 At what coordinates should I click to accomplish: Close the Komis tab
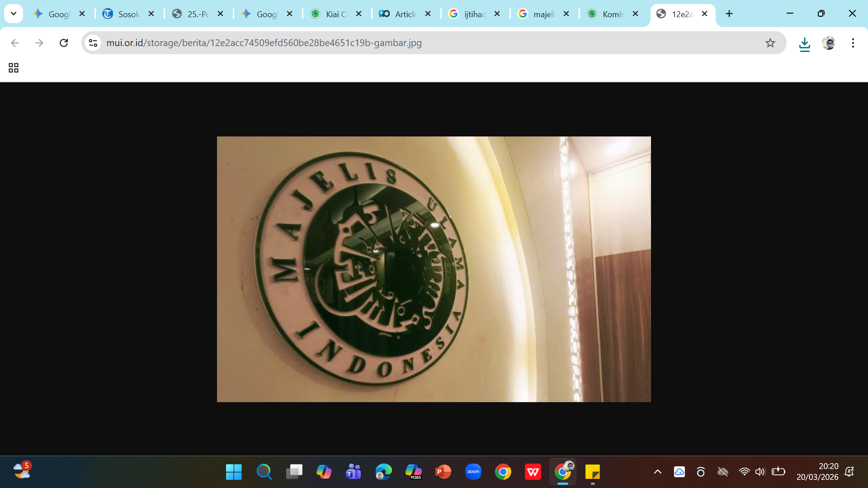click(x=636, y=14)
